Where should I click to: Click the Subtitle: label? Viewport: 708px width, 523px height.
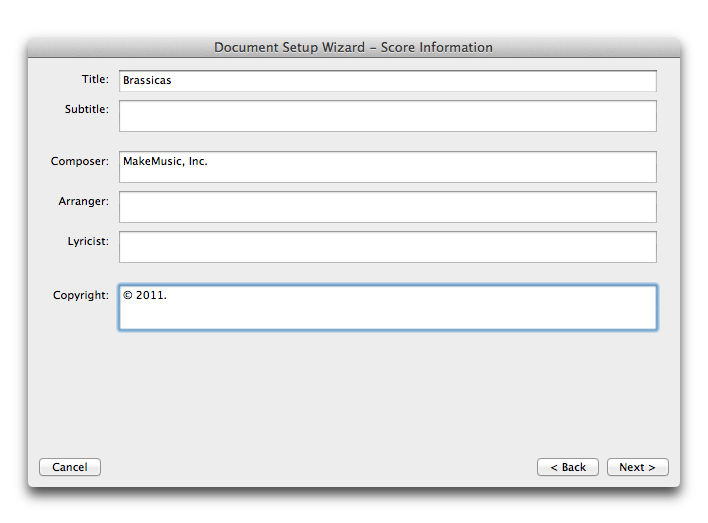87,109
